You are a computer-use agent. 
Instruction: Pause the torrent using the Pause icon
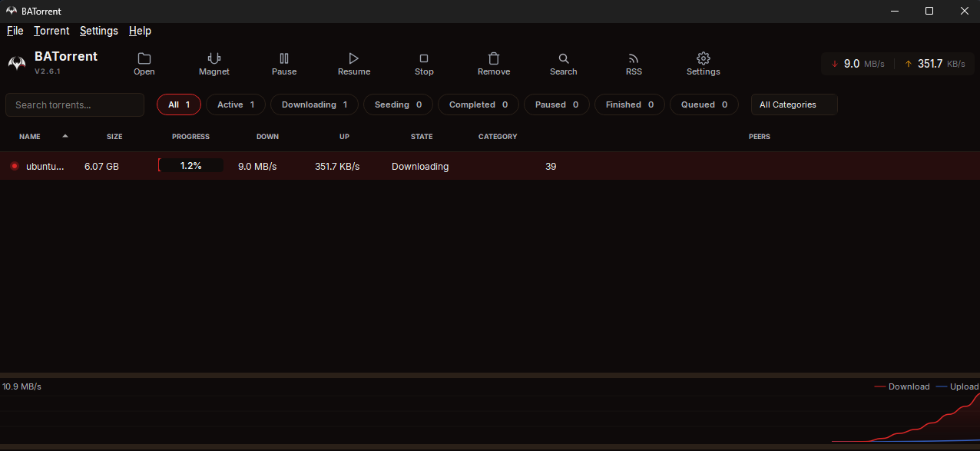click(284, 58)
